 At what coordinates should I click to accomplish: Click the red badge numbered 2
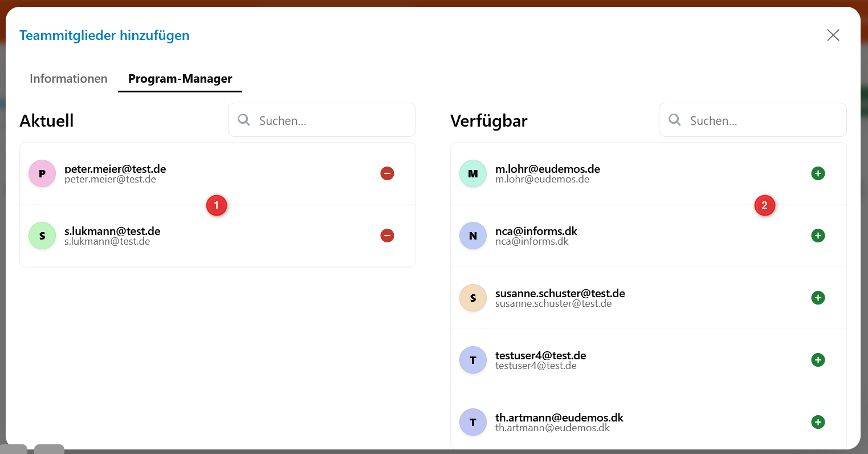765,205
